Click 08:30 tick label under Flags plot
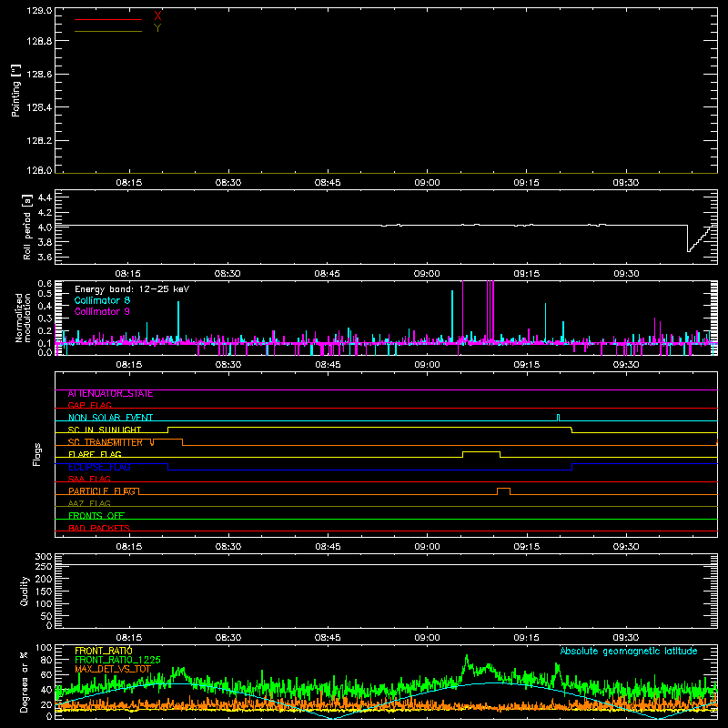Image resolution: width=728 pixels, height=728 pixels. click(228, 547)
